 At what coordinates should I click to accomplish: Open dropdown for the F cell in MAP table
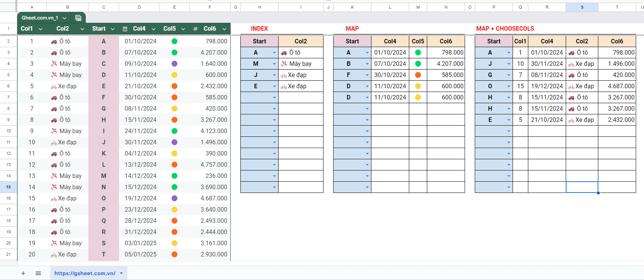click(x=367, y=75)
